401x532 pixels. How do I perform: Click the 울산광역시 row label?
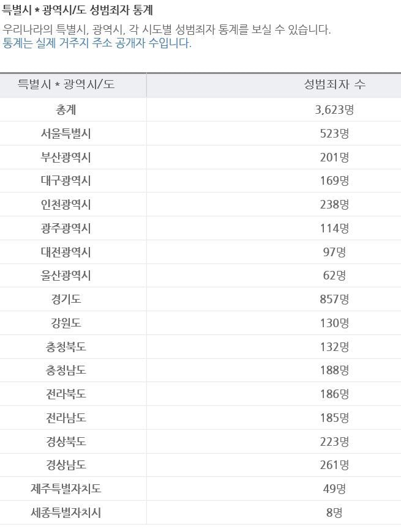[x=66, y=276]
